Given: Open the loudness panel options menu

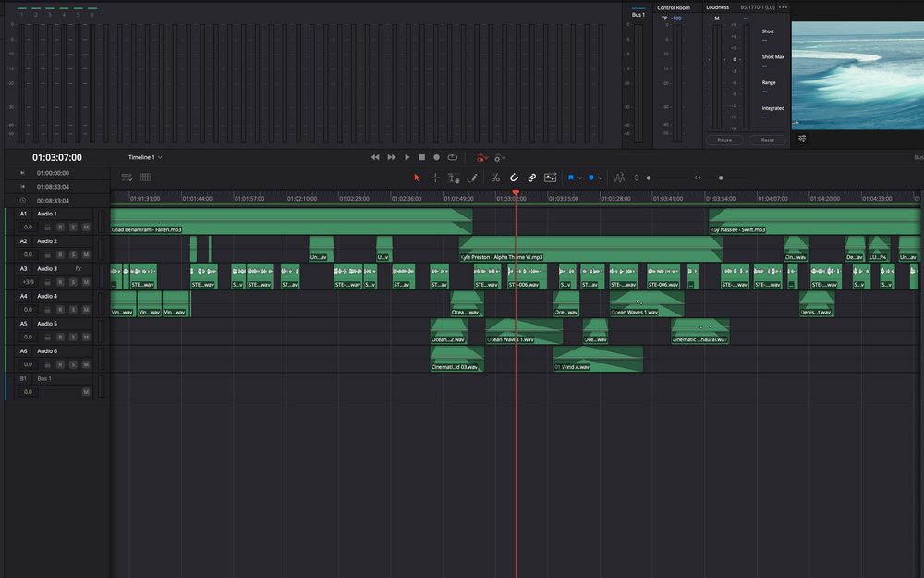Looking at the screenshot, I should [x=784, y=7].
